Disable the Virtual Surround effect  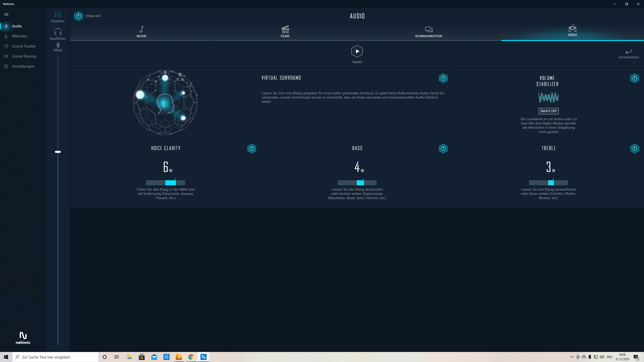pos(443,78)
